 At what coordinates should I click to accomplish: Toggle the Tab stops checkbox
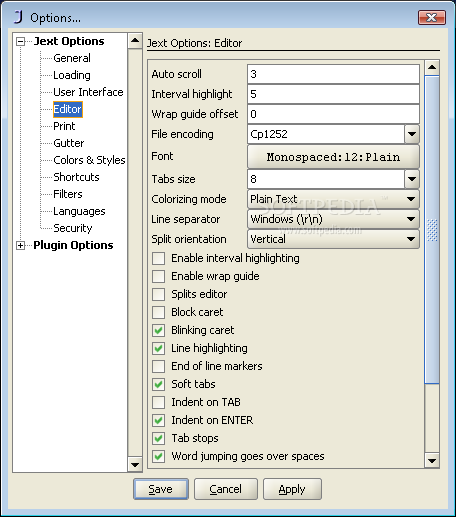(x=158, y=439)
